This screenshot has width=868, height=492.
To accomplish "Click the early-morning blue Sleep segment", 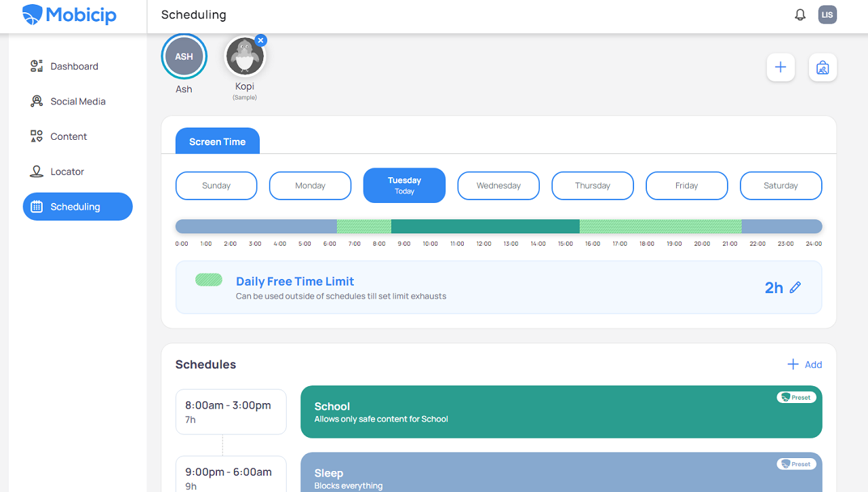I will (256, 226).
